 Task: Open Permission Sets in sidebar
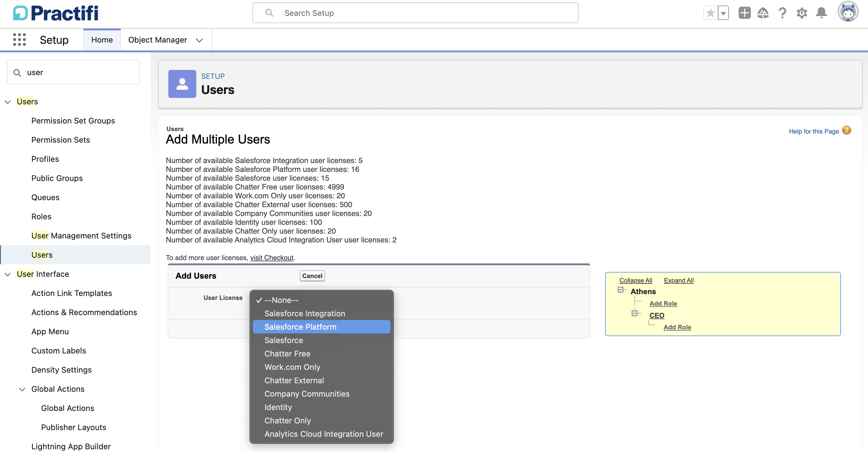click(61, 140)
